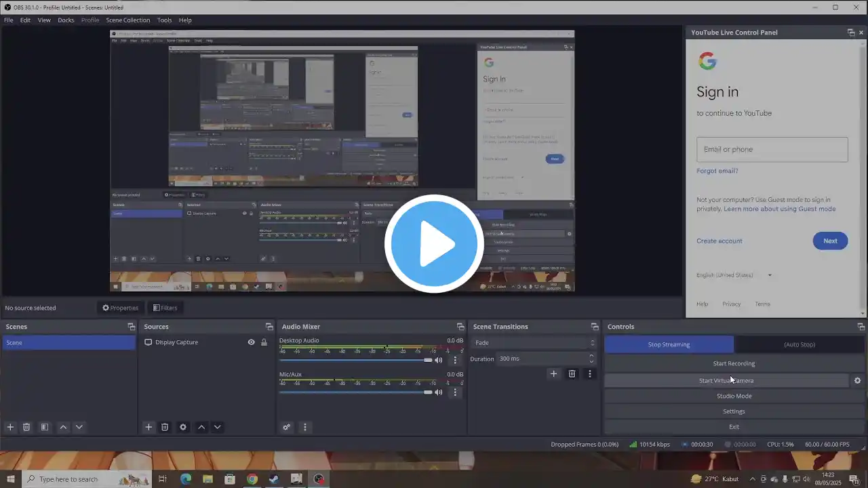Open source properties gear in Sources dock
The width and height of the screenshot is (868, 488).
tap(183, 427)
